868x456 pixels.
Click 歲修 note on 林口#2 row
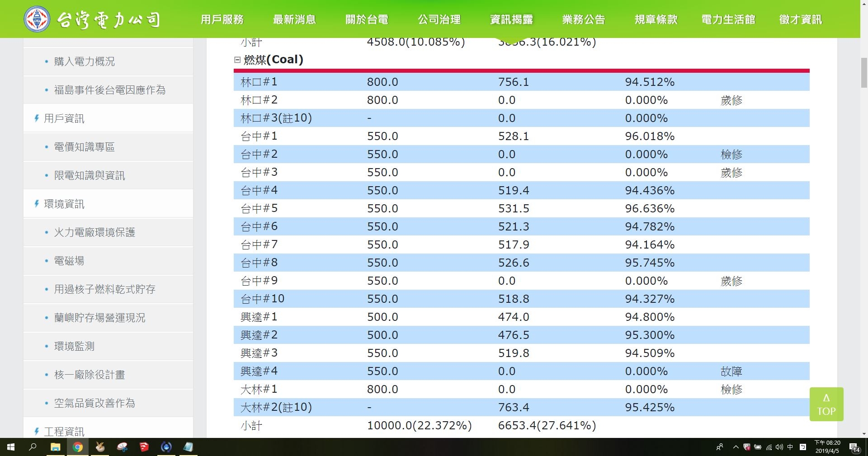(731, 100)
